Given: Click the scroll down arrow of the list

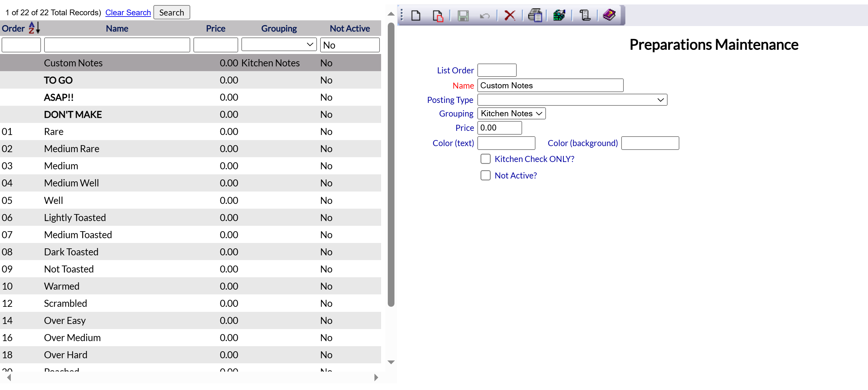Looking at the screenshot, I should (391, 362).
